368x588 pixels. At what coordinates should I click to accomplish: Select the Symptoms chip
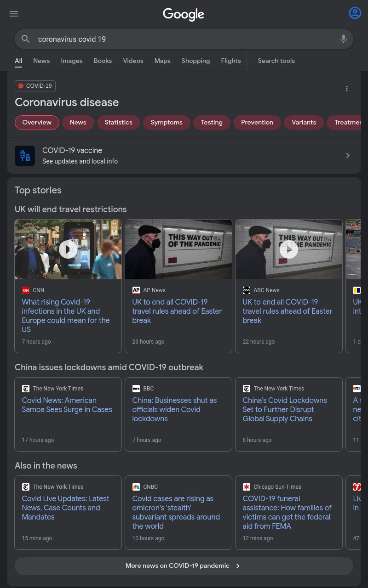(167, 122)
